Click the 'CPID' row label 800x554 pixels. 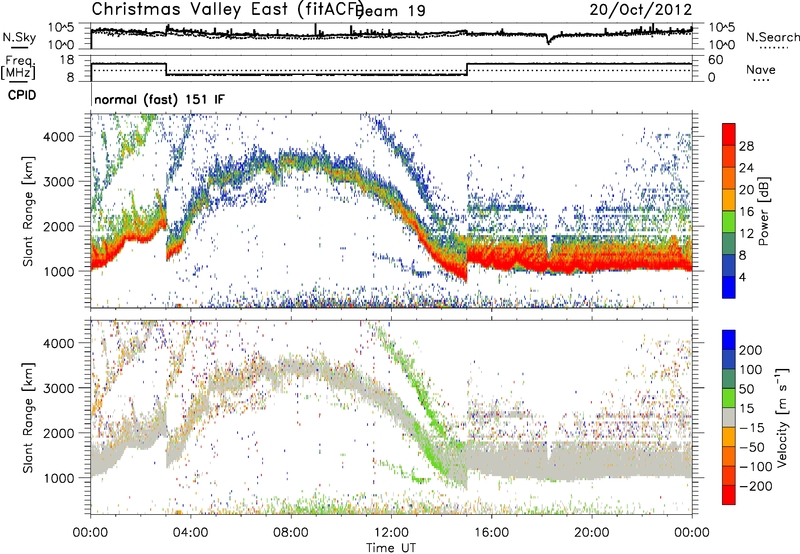(22, 95)
